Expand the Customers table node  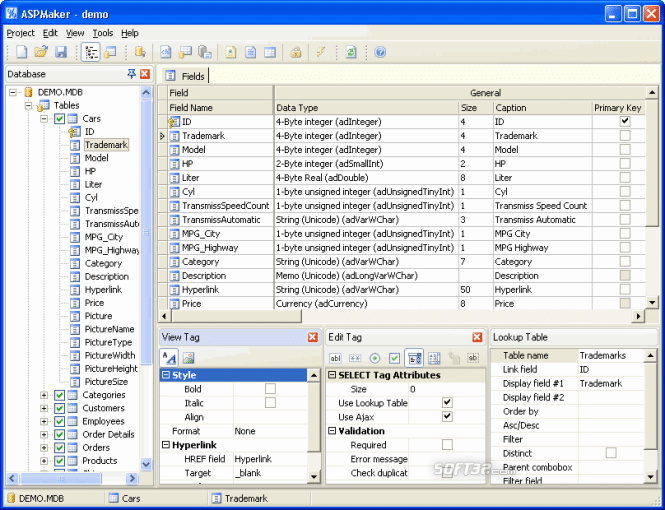44,408
